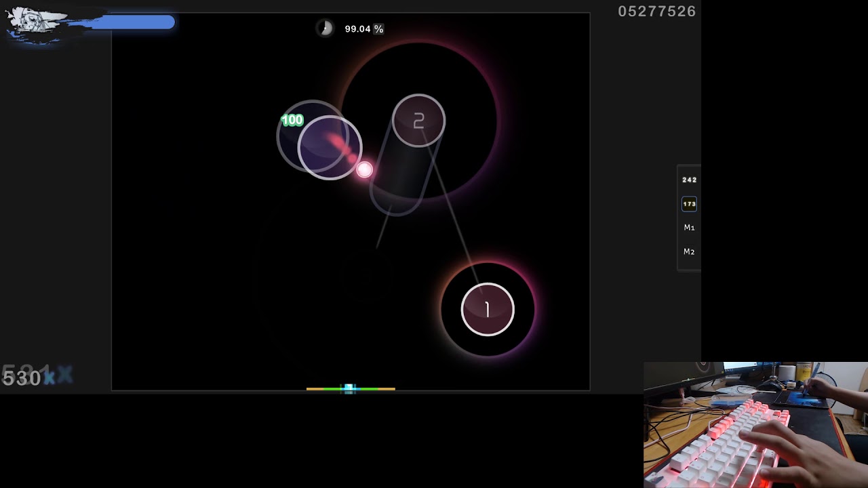Select the M1 key overlay box
The width and height of the screenshot is (868, 488).
click(689, 228)
